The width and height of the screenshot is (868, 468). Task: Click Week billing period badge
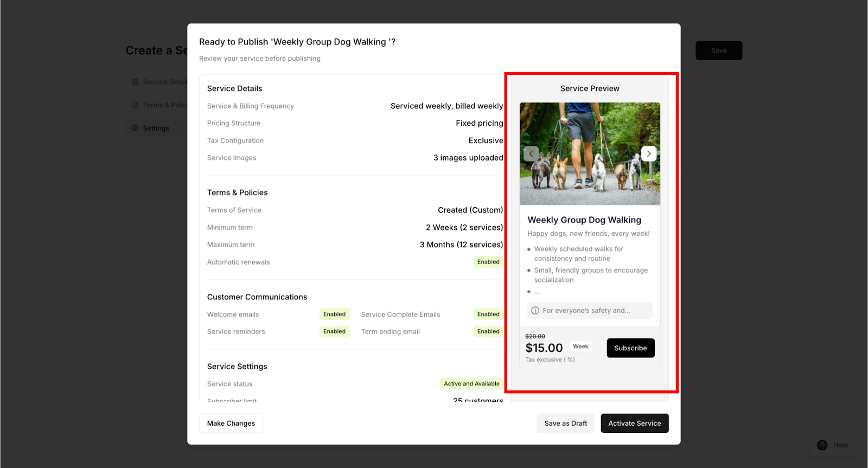(580, 347)
